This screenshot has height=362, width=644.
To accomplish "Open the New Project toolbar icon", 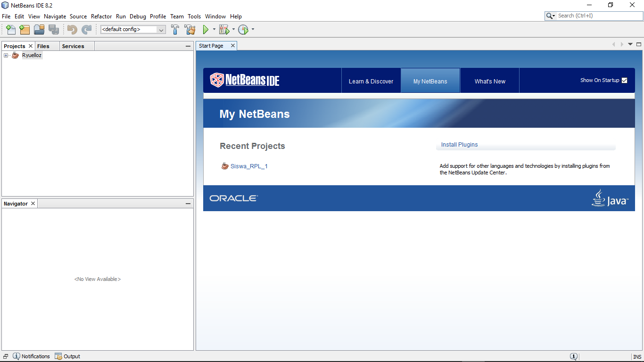I will (25, 29).
